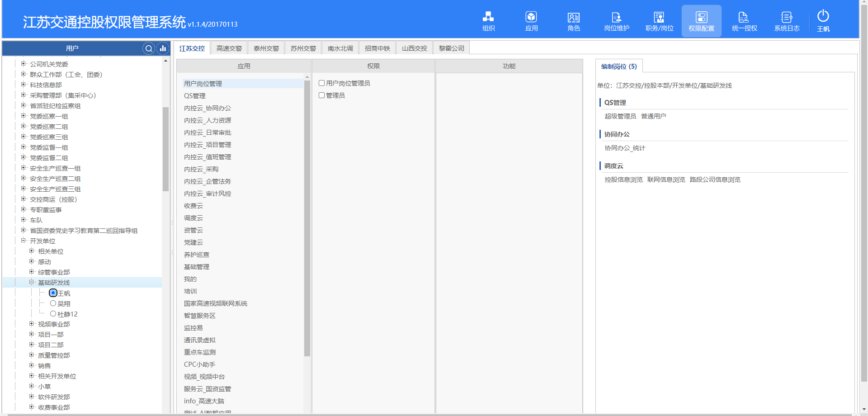Click the search icon in 用户 panel header

pyautogui.click(x=148, y=48)
